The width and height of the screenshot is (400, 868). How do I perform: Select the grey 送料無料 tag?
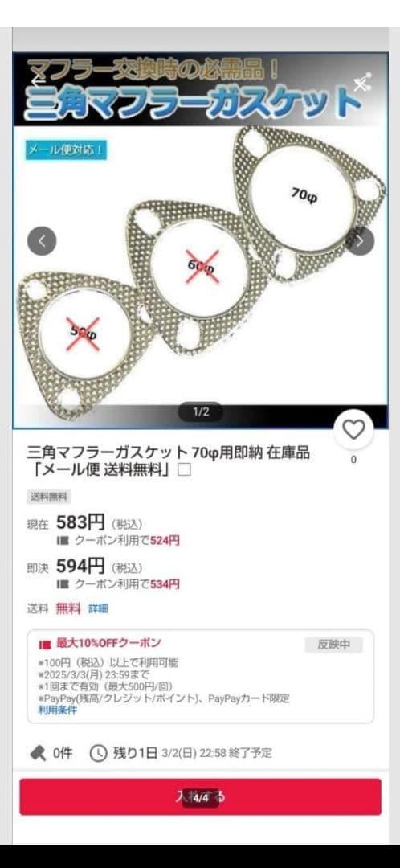tap(49, 497)
